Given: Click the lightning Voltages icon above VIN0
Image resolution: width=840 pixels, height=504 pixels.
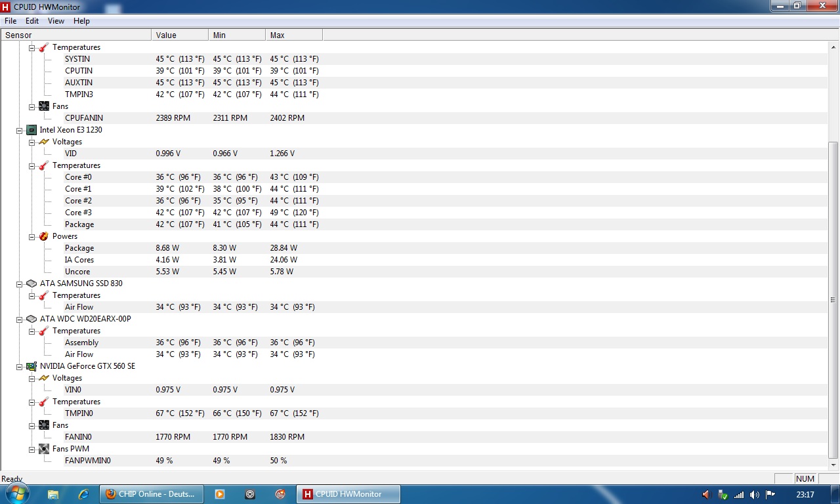Looking at the screenshot, I should [44, 378].
